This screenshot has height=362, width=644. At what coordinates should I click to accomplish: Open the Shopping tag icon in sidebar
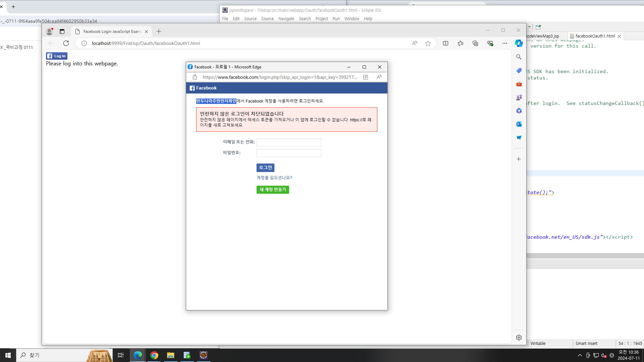pyautogui.click(x=519, y=70)
